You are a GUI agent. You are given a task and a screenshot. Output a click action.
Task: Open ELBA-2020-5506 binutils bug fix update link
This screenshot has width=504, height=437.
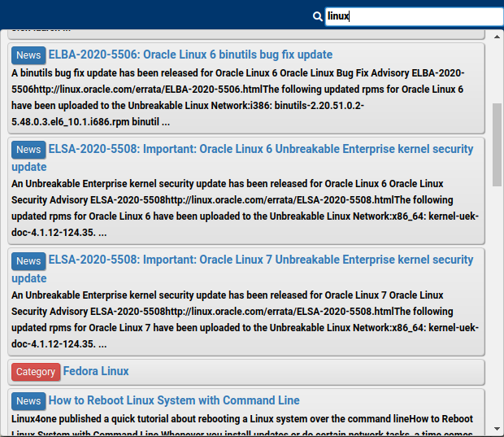tap(190, 55)
